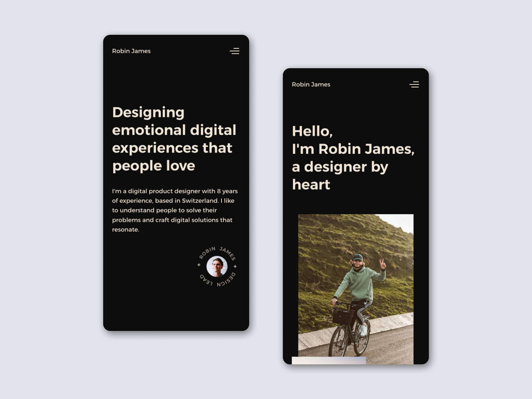Click the Robin James logo text top left
This screenshot has height=399, width=532.
click(x=131, y=51)
